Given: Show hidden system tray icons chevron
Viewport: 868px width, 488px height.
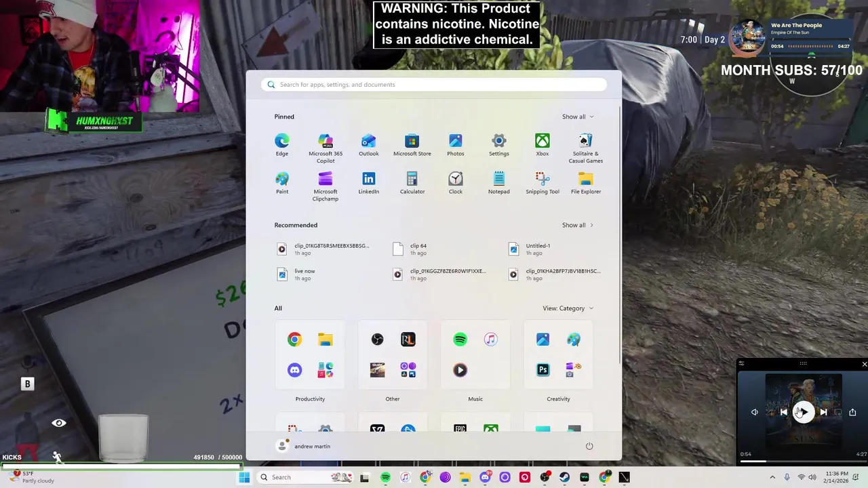Looking at the screenshot, I should click(772, 477).
